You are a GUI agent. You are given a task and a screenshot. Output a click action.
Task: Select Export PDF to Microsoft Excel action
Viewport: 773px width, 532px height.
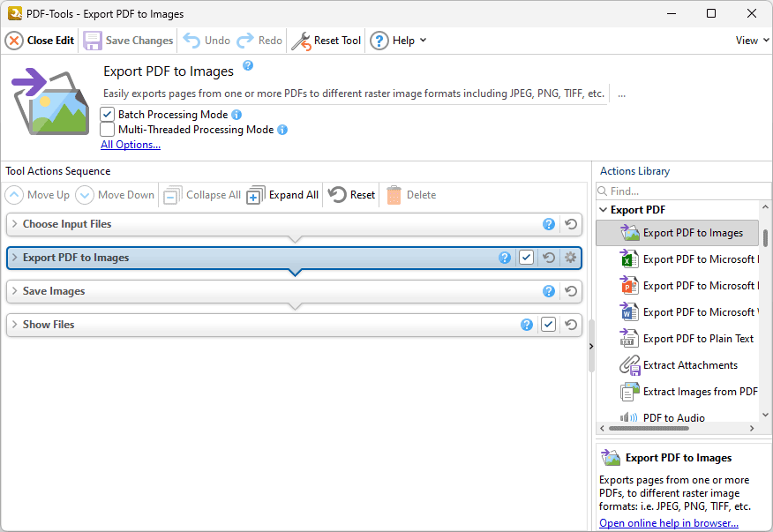click(x=678, y=259)
